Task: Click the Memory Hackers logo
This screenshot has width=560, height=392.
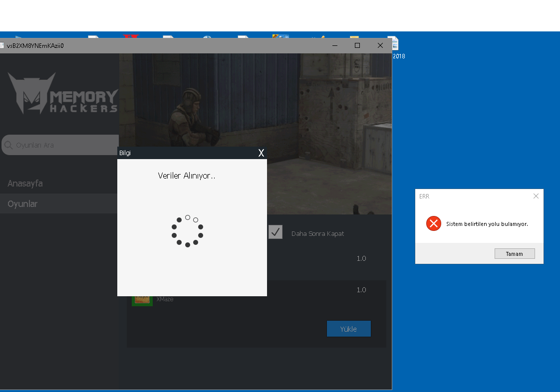Action: (x=63, y=94)
